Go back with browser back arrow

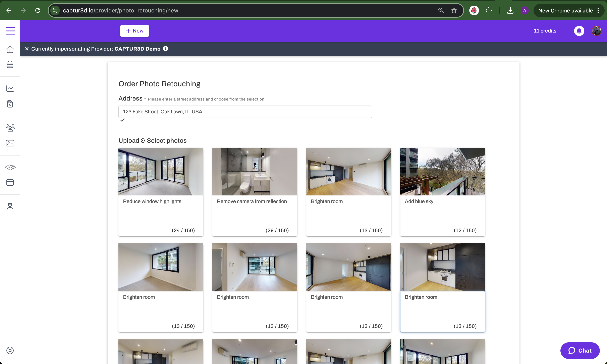point(9,11)
